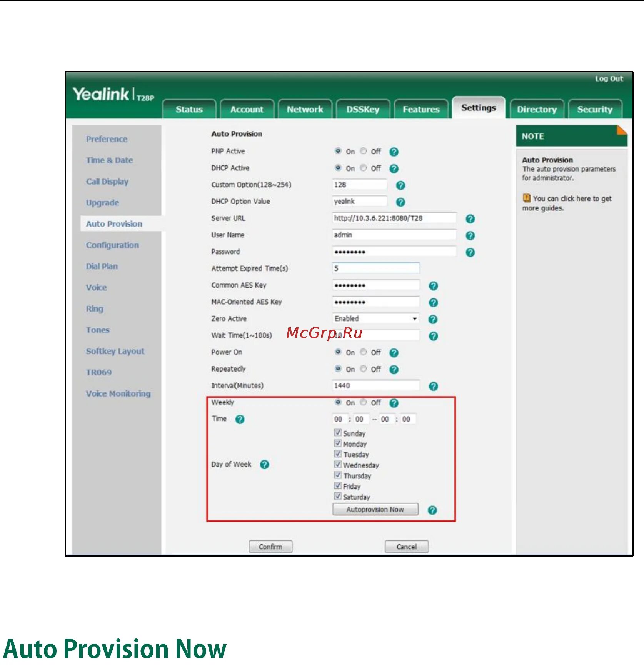Show help for User Name
The image size is (644, 665).
tap(470, 235)
